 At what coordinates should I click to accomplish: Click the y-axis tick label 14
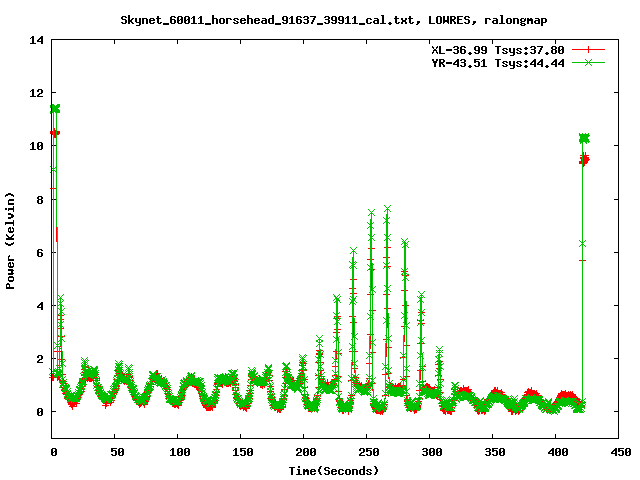pos(36,40)
